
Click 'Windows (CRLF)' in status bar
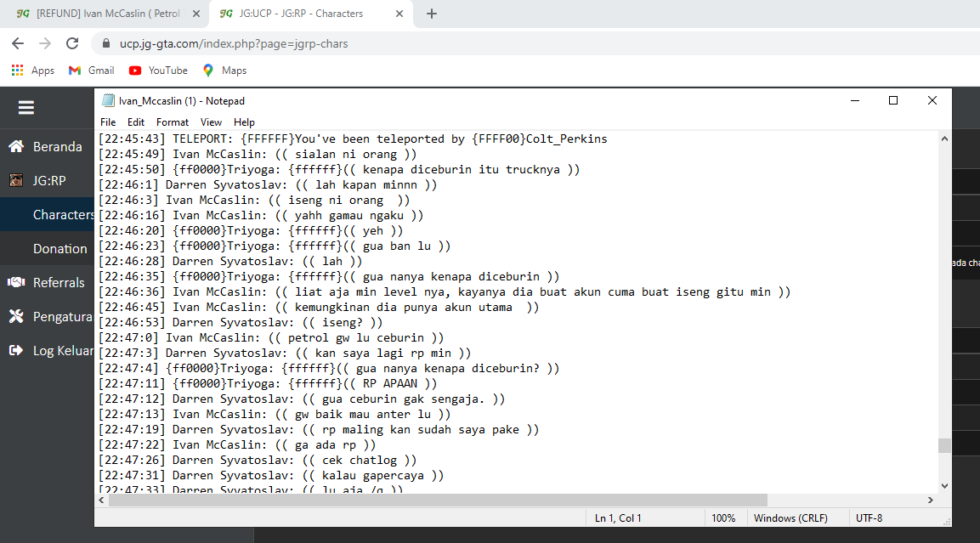tap(790, 518)
